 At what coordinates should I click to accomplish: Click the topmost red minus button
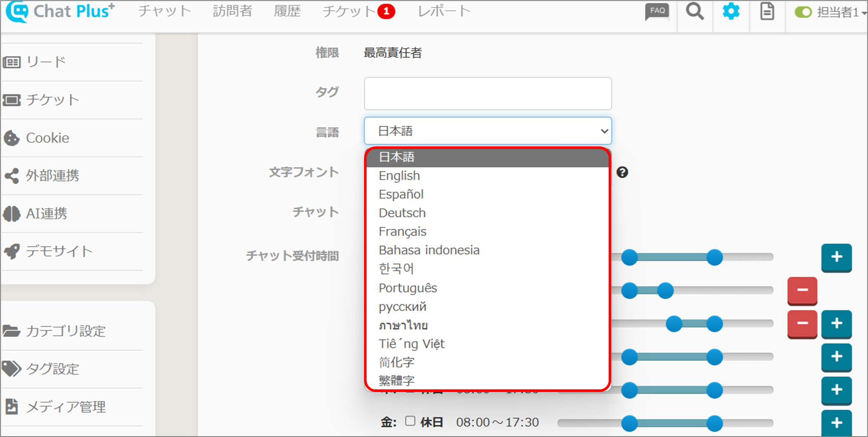point(802,290)
